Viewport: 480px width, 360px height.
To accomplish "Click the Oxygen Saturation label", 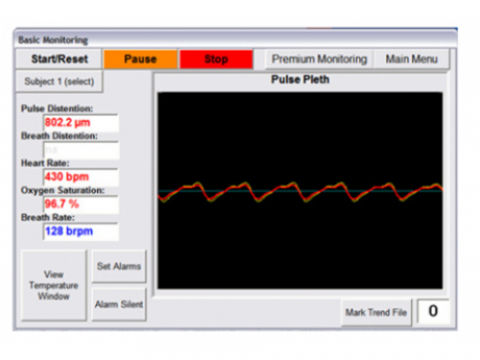I will (x=62, y=190).
